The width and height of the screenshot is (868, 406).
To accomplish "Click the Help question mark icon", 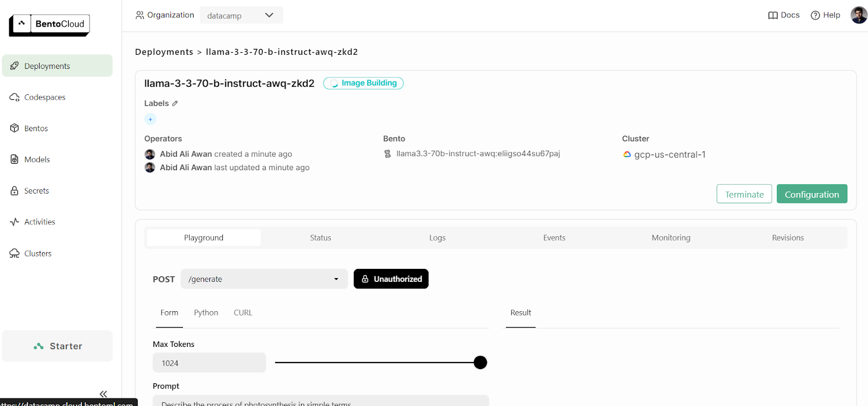I will pyautogui.click(x=815, y=15).
